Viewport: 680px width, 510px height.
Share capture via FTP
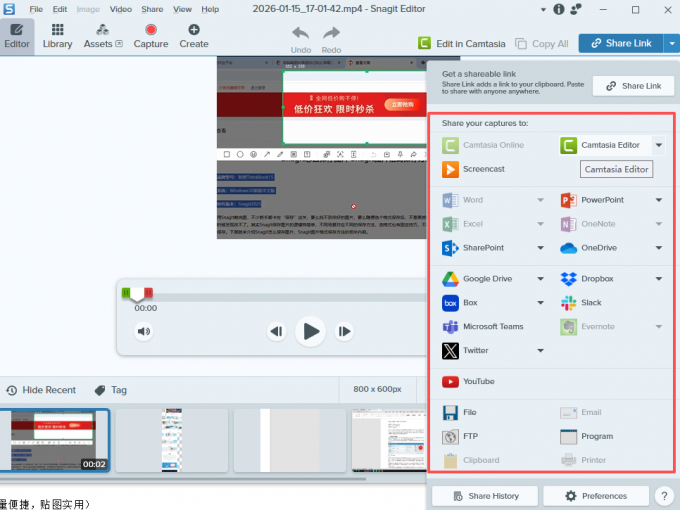coord(469,436)
